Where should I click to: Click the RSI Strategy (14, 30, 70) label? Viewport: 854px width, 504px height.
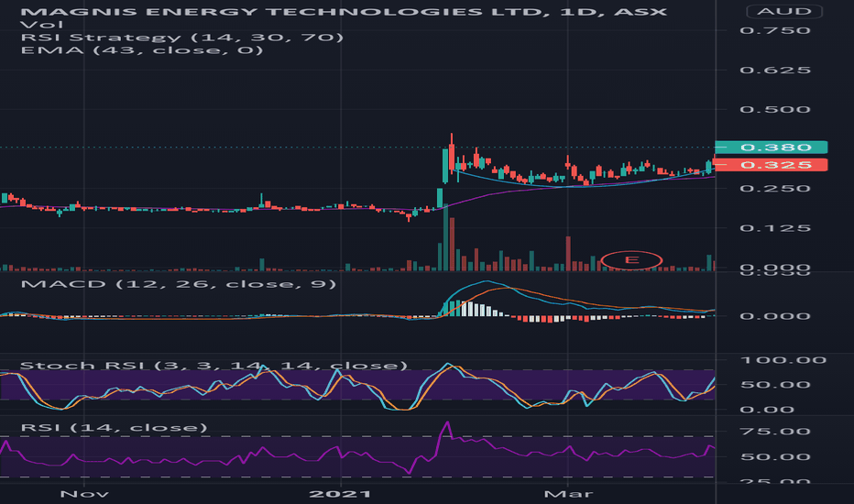[x=182, y=37]
